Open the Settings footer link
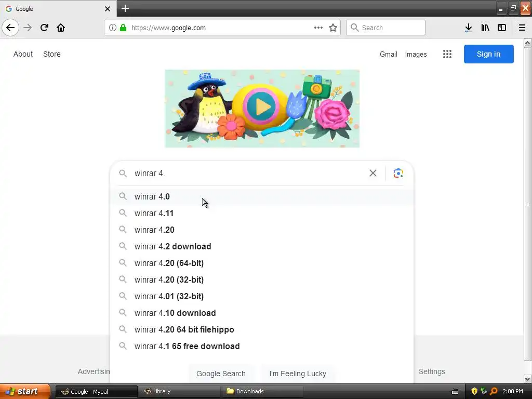The width and height of the screenshot is (532, 399). tap(432, 371)
